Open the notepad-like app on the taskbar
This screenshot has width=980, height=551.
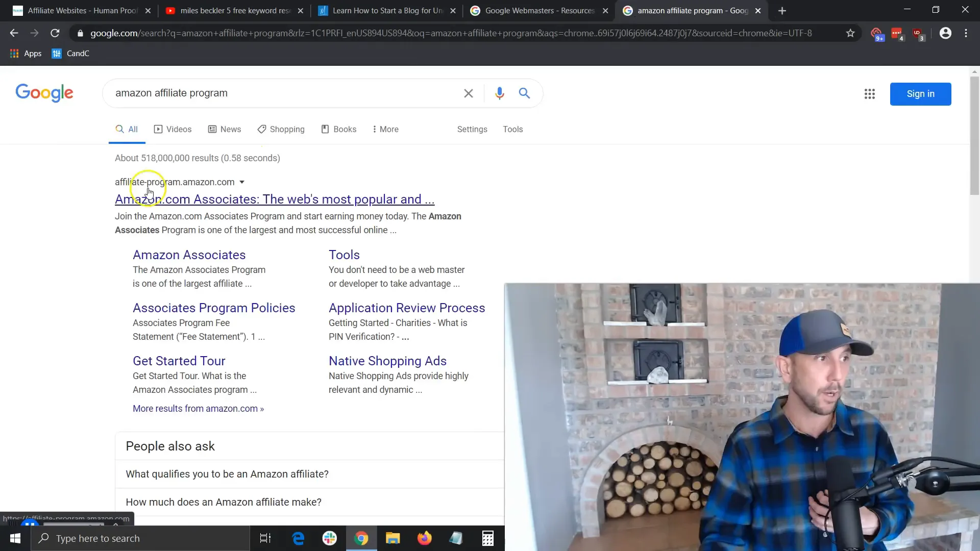(x=456, y=538)
